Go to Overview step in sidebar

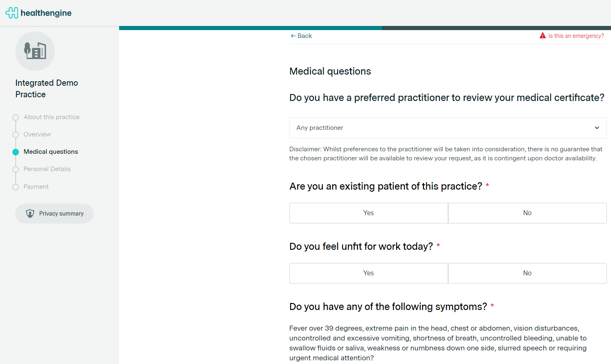pos(37,134)
